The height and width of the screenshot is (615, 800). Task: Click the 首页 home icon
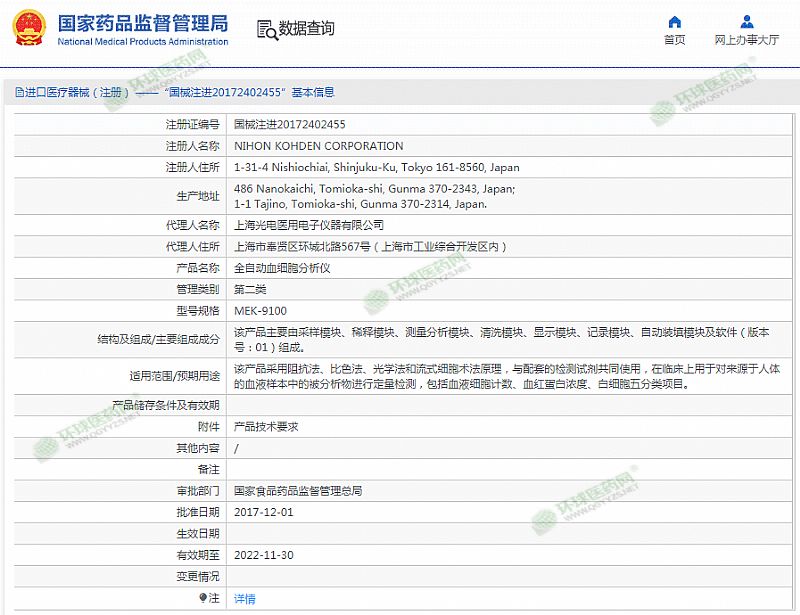coord(675,22)
